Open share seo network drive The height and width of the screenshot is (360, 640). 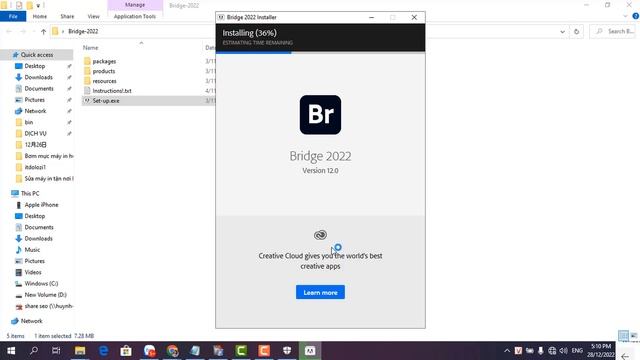(49, 306)
